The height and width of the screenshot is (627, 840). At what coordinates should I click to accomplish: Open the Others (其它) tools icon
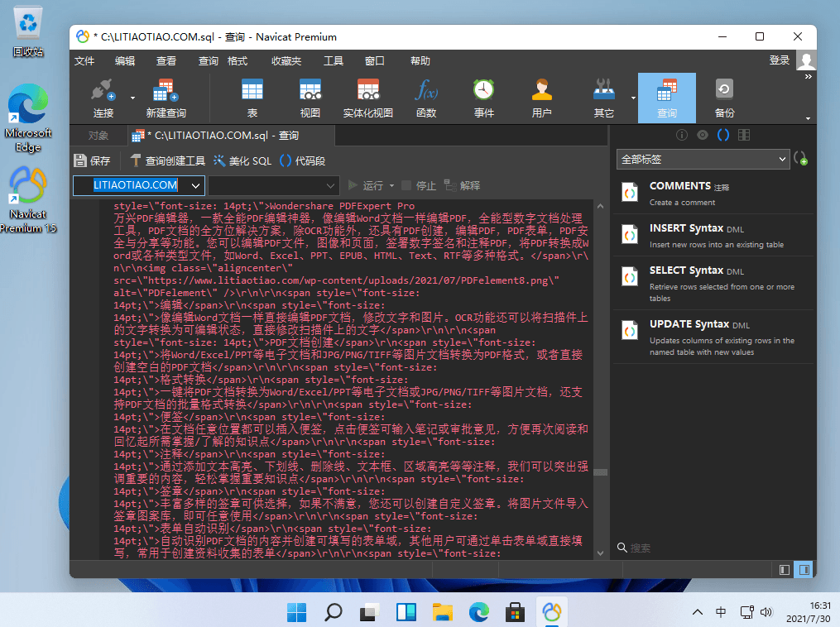[x=604, y=98]
